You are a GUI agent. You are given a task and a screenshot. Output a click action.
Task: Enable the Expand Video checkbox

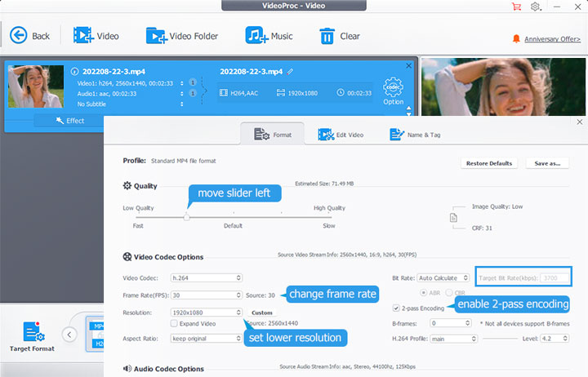[174, 323]
